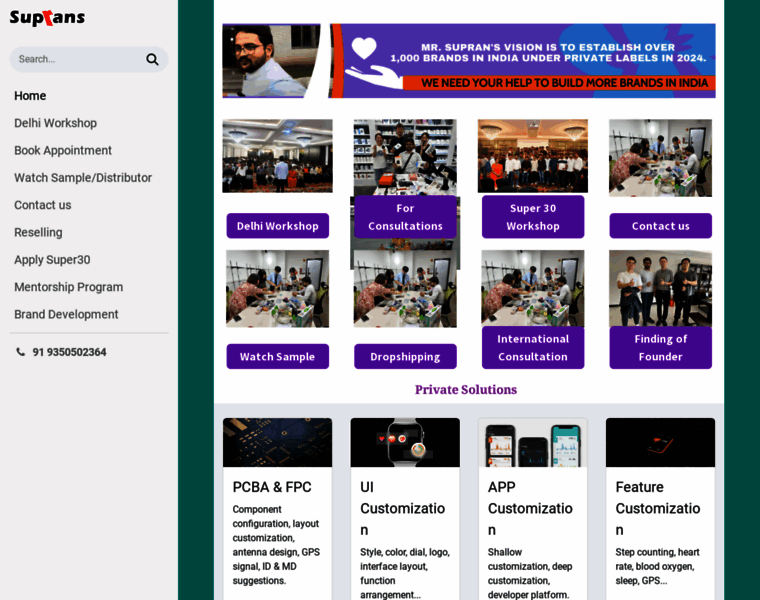760x600 pixels.
Task: Select Book Appointment in sidebar
Action: (x=63, y=150)
